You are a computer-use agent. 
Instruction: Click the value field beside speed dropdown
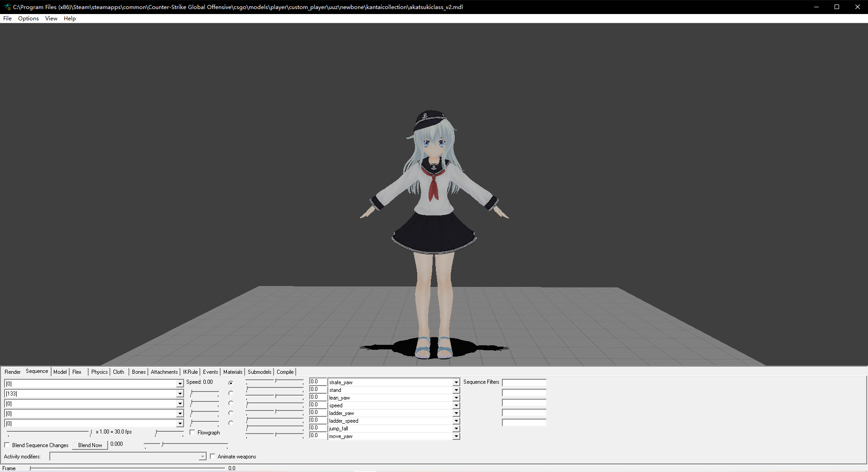(318, 405)
